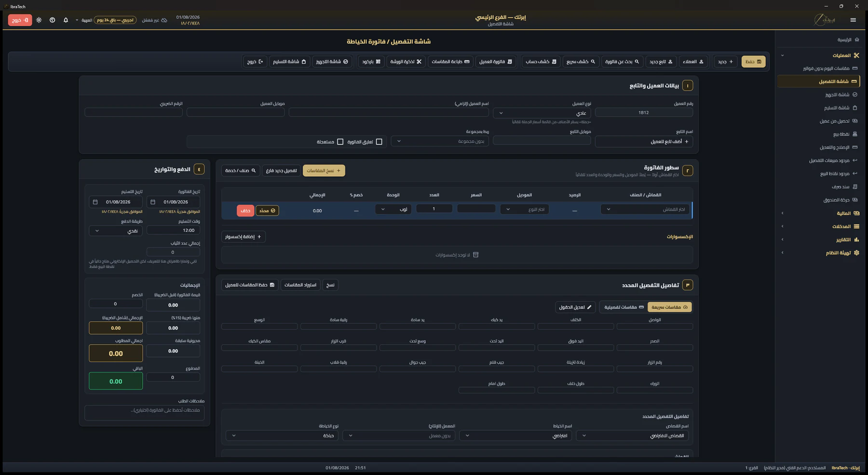Switch to مقاسات سريعة measurement mode
The height and width of the screenshot is (475, 868).
669,307
